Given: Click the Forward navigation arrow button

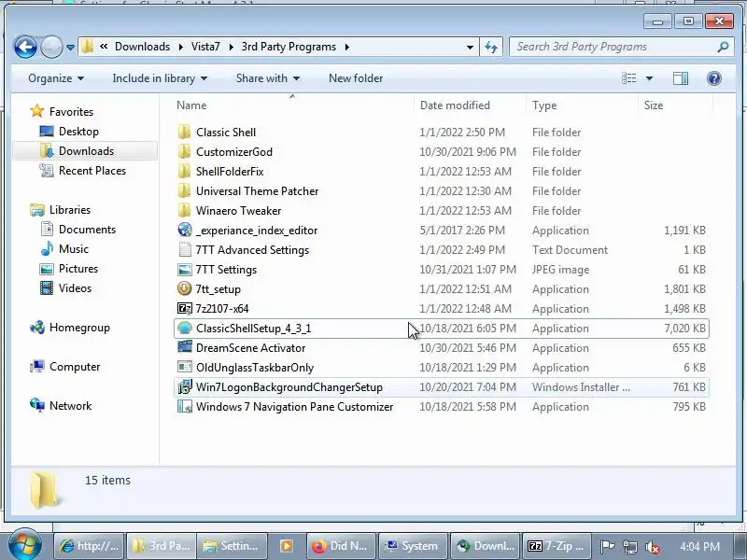Looking at the screenshot, I should [x=51, y=47].
